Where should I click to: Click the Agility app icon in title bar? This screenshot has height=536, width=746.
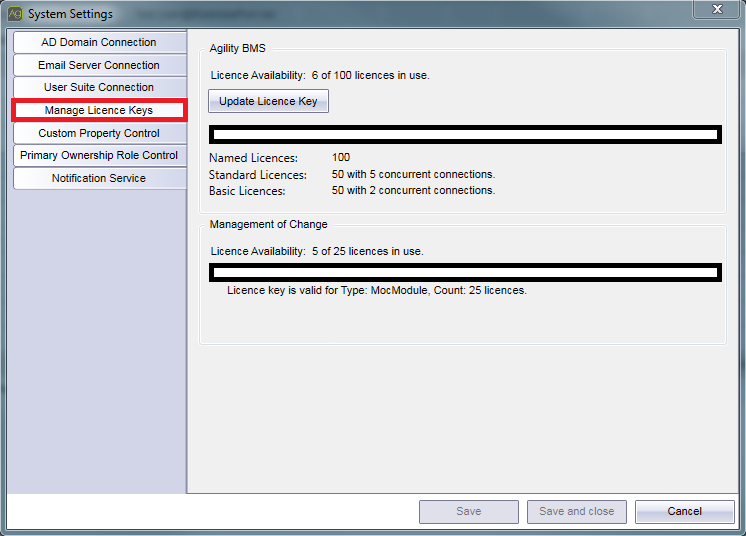tap(15, 14)
